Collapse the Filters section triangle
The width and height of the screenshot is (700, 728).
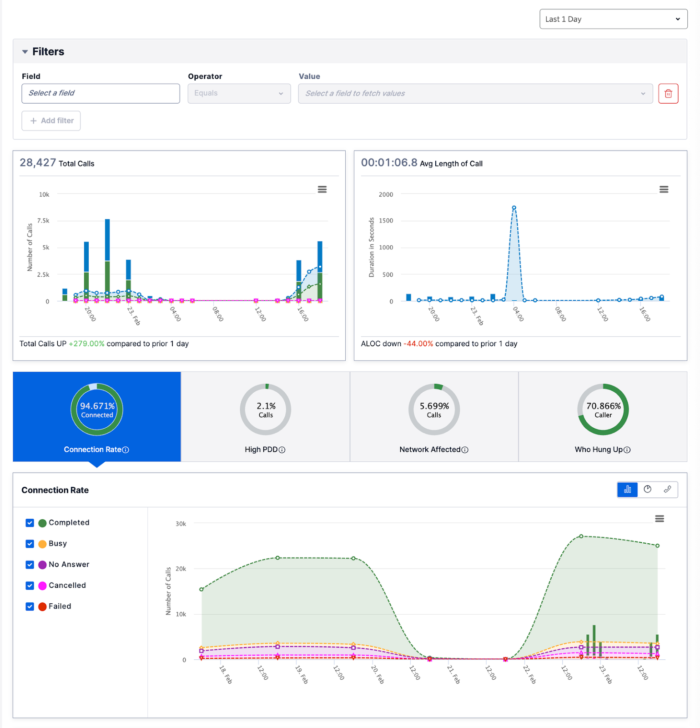click(x=25, y=52)
